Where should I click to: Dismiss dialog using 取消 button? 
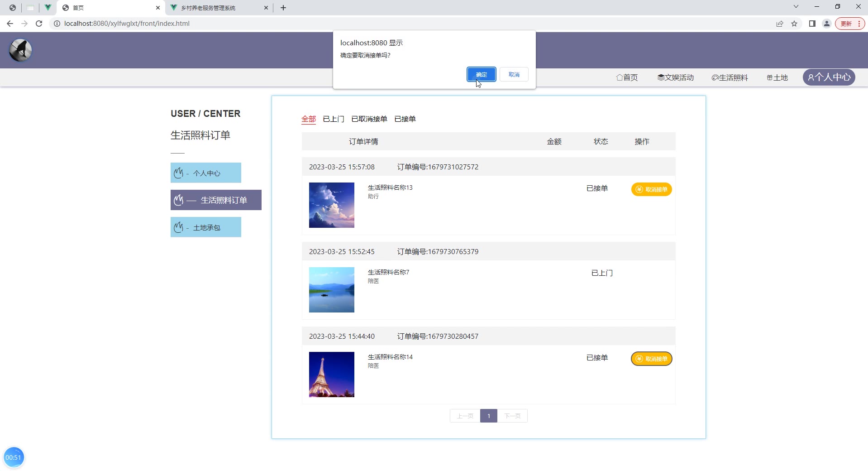(x=514, y=74)
